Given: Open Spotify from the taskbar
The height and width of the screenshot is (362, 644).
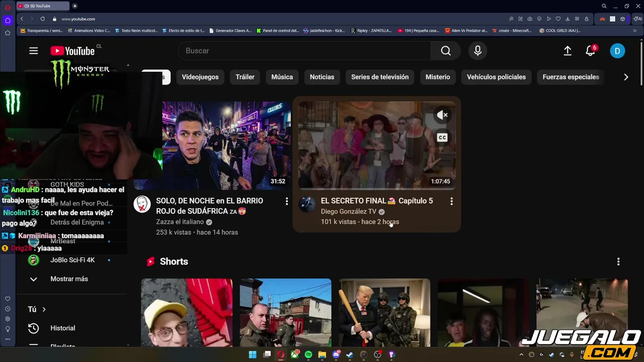Looking at the screenshot, I should coord(308,354).
